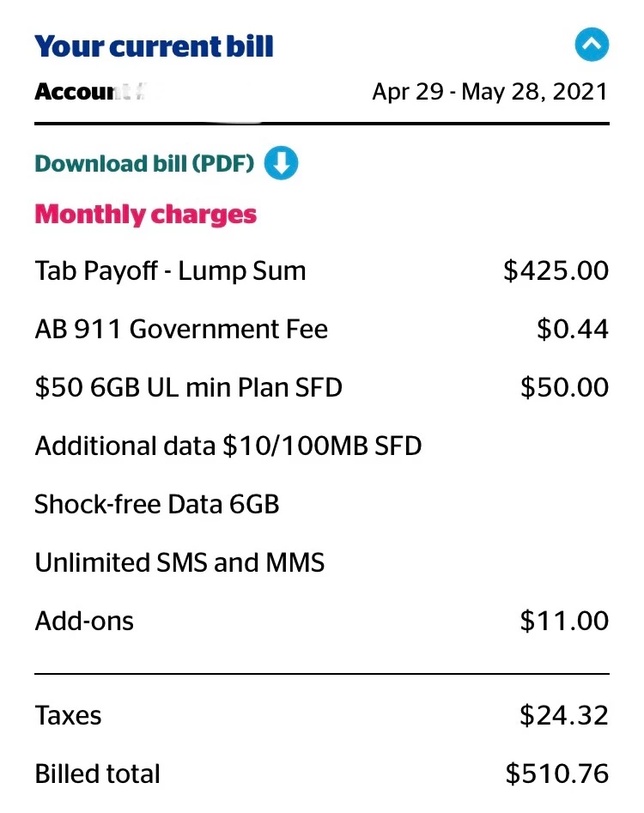This screenshot has width=644, height=813.
Task: Click the Apr 29 - May 28, 2021 billing period
Action: click(489, 92)
